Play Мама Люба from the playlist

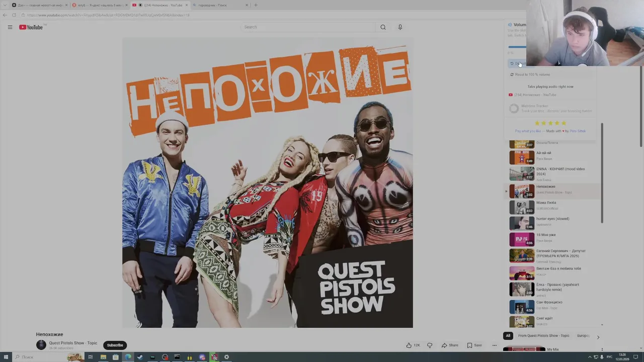[x=553, y=206]
